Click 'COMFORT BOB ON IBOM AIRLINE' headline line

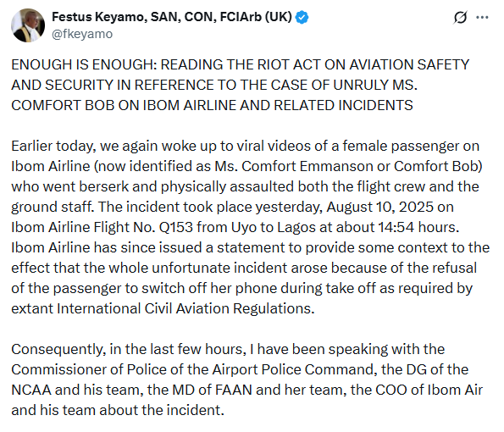pyautogui.click(x=124, y=105)
